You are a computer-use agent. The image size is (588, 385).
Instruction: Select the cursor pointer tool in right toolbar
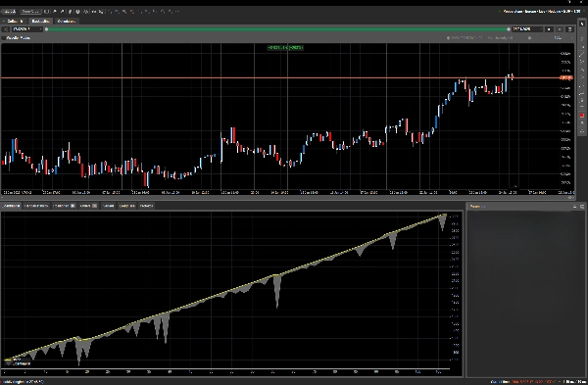click(x=582, y=24)
